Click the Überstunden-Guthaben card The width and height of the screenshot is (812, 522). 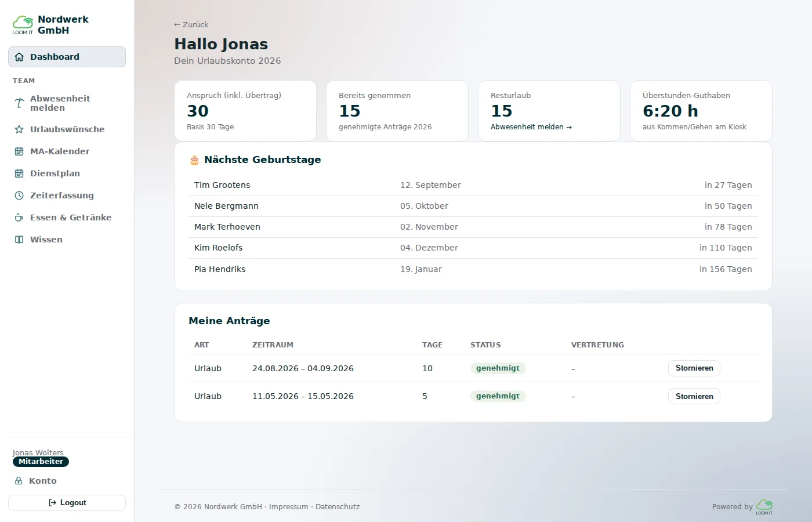pos(701,110)
